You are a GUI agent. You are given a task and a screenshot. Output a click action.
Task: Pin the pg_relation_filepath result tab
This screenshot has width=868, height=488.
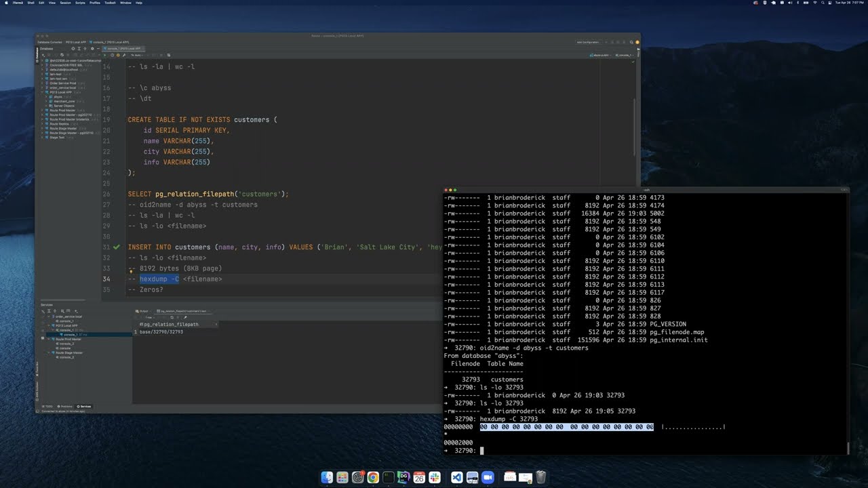pyautogui.click(x=185, y=317)
